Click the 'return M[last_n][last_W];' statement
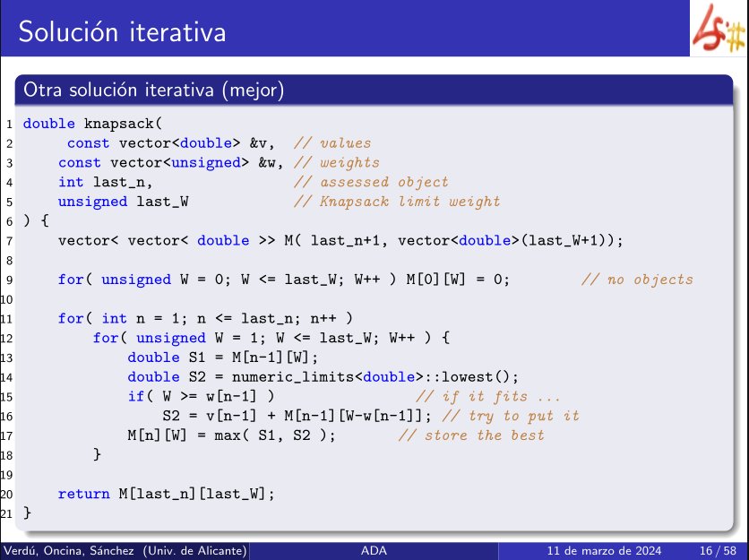 pos(166,494)
